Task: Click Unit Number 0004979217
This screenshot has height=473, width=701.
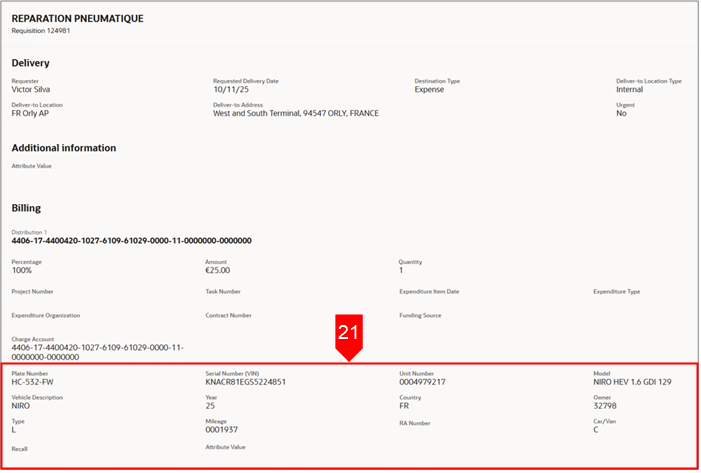Action: click(x=422, y=382)
